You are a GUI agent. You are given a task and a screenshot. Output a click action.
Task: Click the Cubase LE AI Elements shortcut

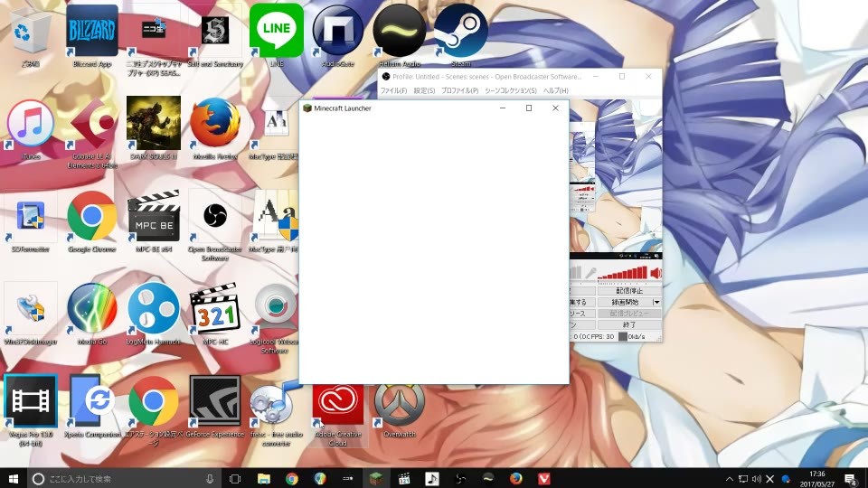(x=92, y=133)
